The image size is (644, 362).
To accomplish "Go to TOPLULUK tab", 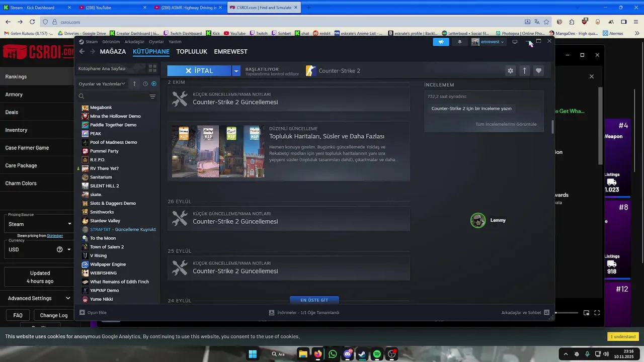I will (192, 51).
